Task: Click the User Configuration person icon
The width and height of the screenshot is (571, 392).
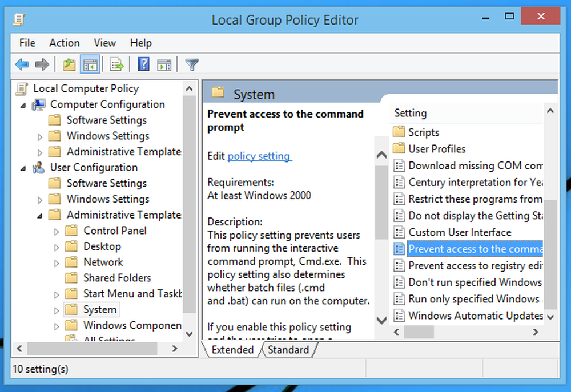Action: click(38, 168)
